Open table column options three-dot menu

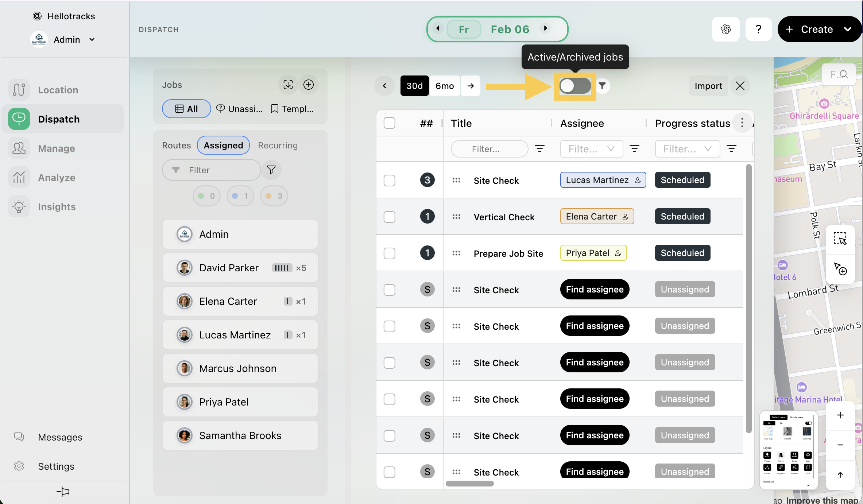click(742, 123)
